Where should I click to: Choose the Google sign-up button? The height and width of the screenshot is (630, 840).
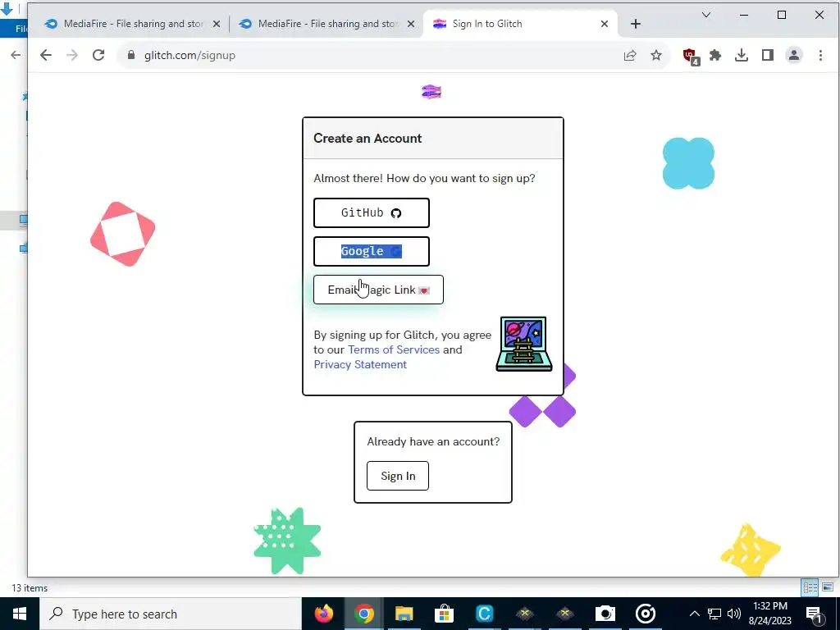point(372,251)
